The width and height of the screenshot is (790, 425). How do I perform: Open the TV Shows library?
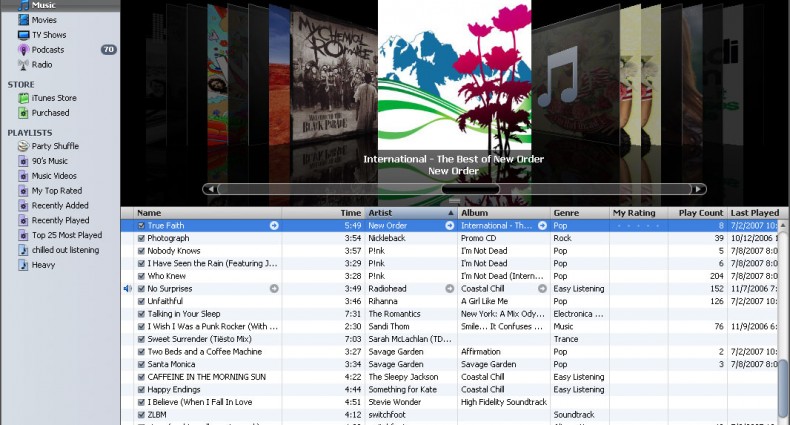click(49, 34)
